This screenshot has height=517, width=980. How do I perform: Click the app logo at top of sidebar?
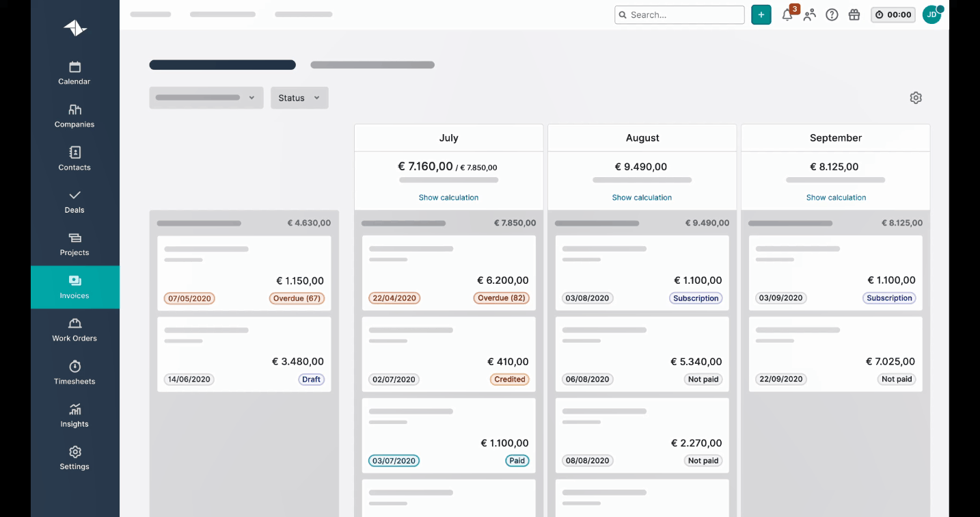tap(75, 28)
